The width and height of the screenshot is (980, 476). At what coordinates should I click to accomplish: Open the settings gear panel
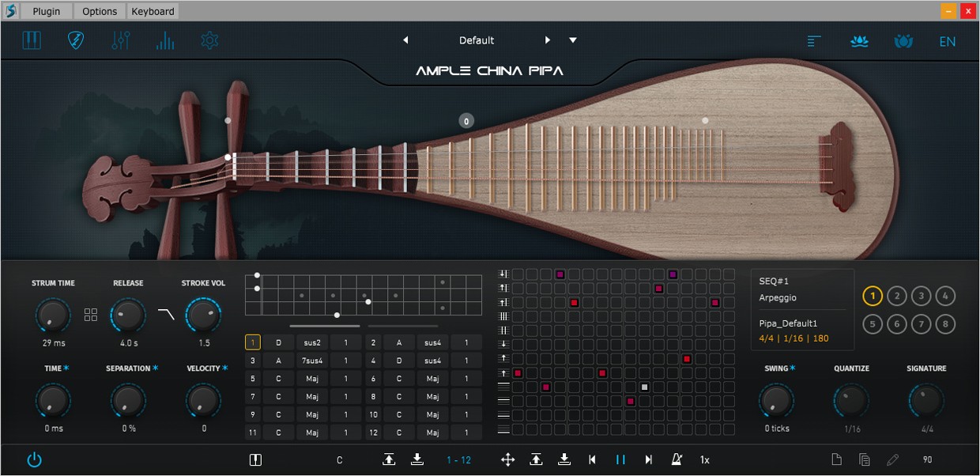[209, 40]
